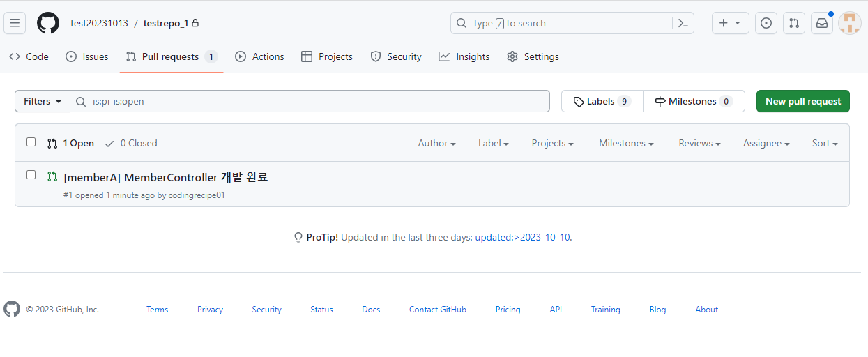This screenshot has height=357, width=868.
Task: Open the About footer link
Action: [706, 310]
